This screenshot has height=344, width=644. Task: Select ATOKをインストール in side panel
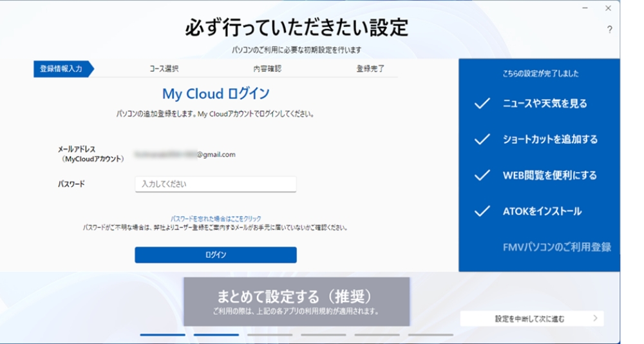pos(542,211)
